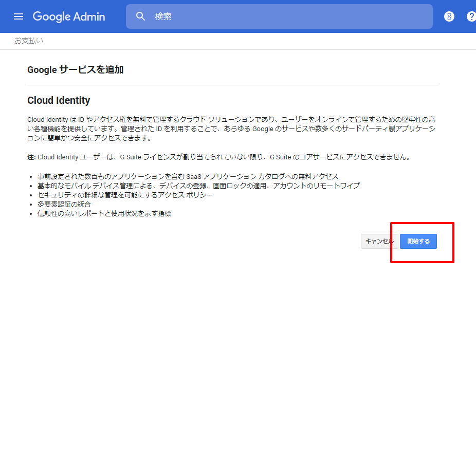Click the セキュリティの詳細な管理 bullet text

(125, 195)
